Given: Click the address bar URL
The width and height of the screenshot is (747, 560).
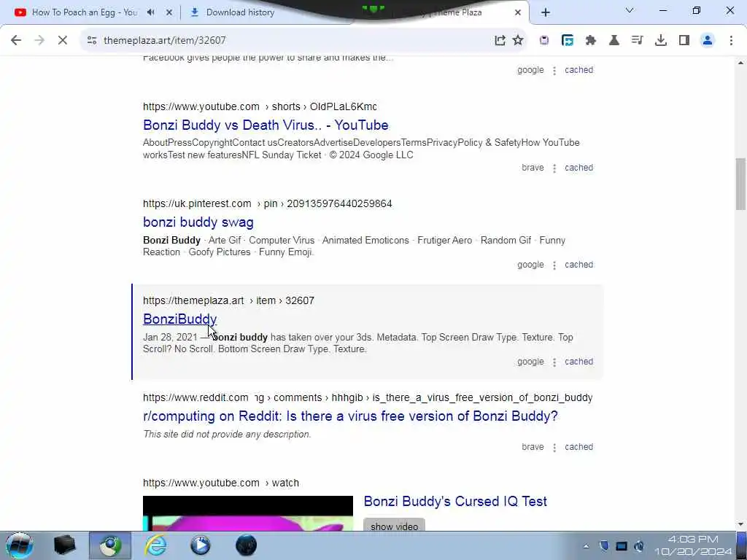Looking at the screenshot, I should pyautogui.click(x=164, y=41).
